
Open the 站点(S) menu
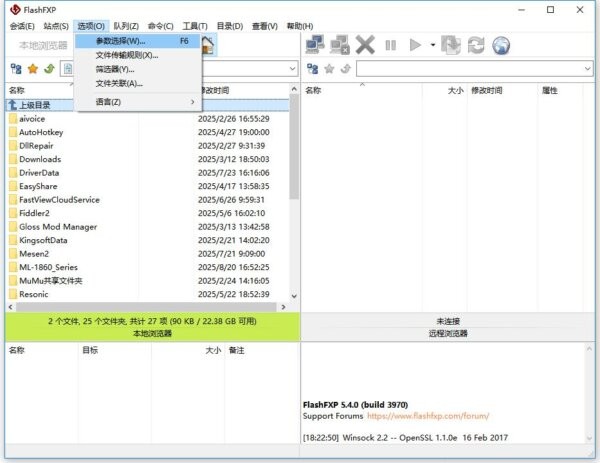56,26
